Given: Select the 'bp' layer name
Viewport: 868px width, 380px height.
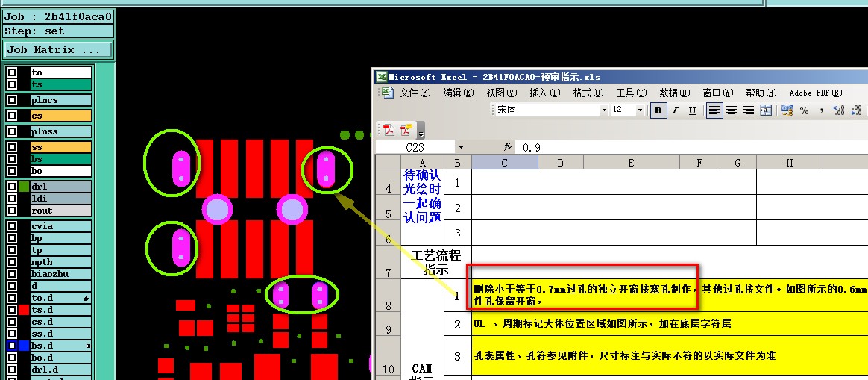Looking at the screenshot, I should pyautogui.click(x=61, y=238).
